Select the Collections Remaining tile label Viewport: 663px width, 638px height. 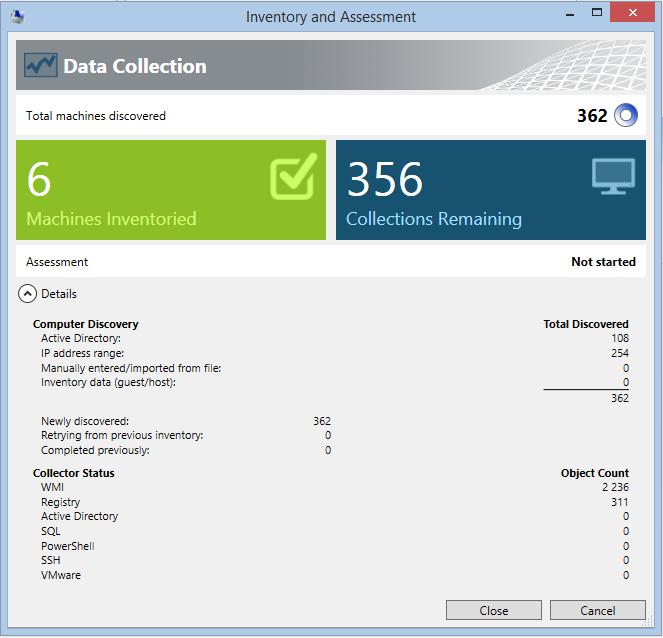(433, 219)
